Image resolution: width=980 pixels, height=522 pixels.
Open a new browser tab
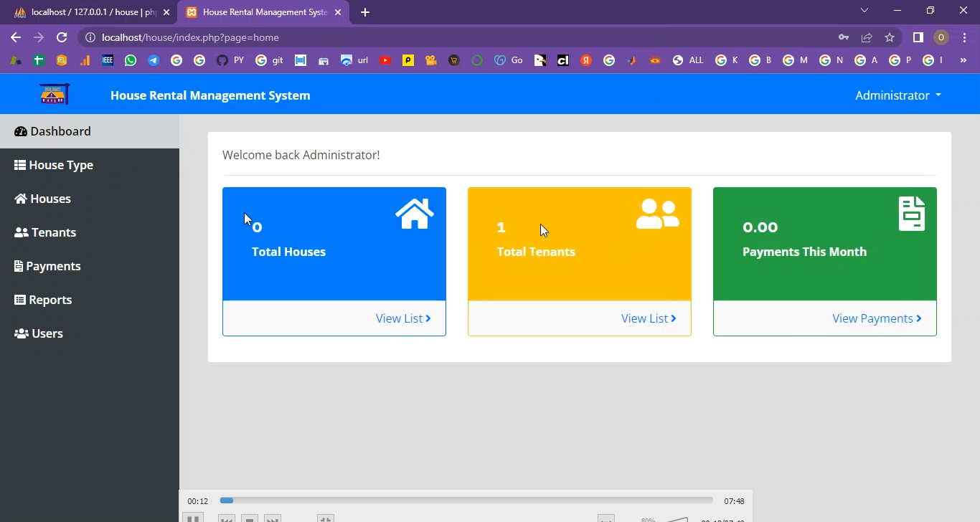pyautogui.click(x=364, y=12)
